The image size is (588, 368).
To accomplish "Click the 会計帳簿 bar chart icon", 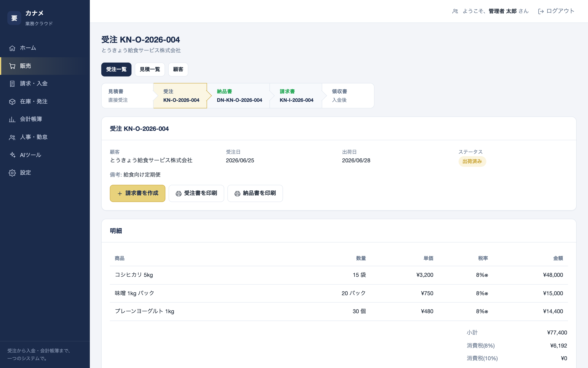I will pos(12,119).
